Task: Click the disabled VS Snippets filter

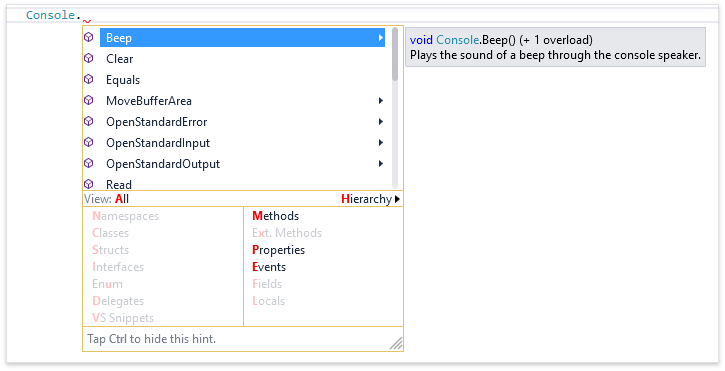Action: click(x=123, y=318)
